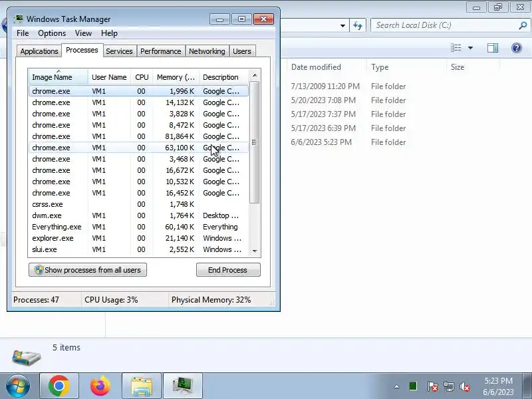Select the Everything.exe process
Screen dimensions: 532x399
tap(138, 227)
